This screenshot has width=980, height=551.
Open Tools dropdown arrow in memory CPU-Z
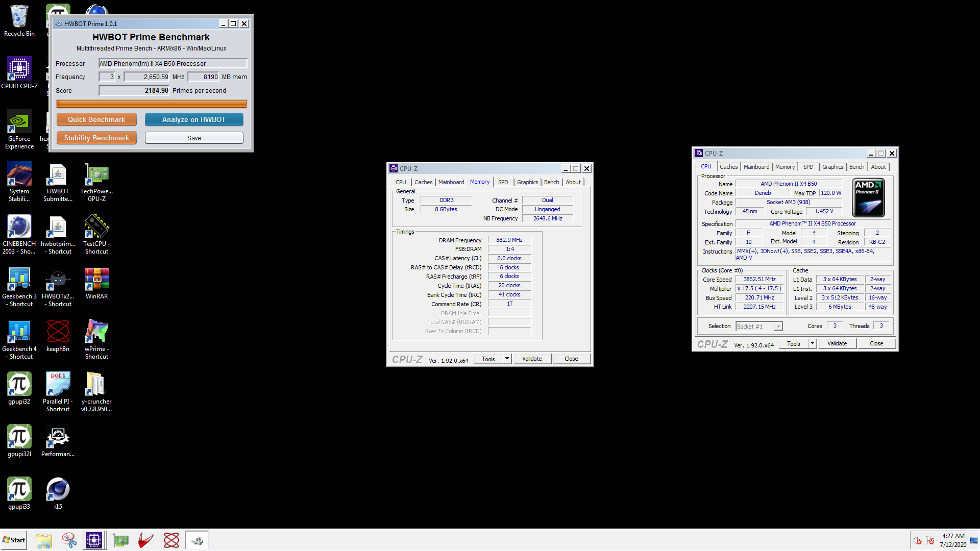(x=507, y=359)
